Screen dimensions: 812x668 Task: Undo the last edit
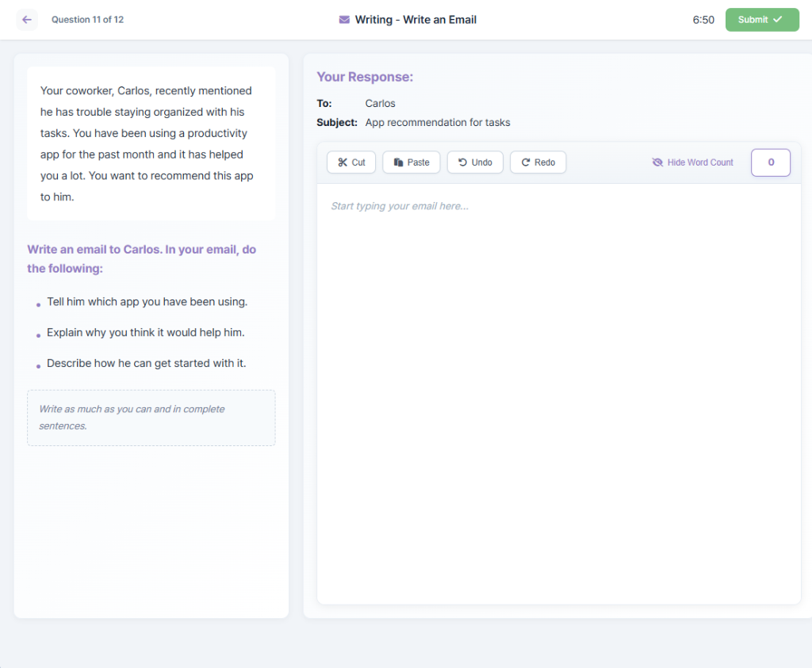tap(475, 162)
